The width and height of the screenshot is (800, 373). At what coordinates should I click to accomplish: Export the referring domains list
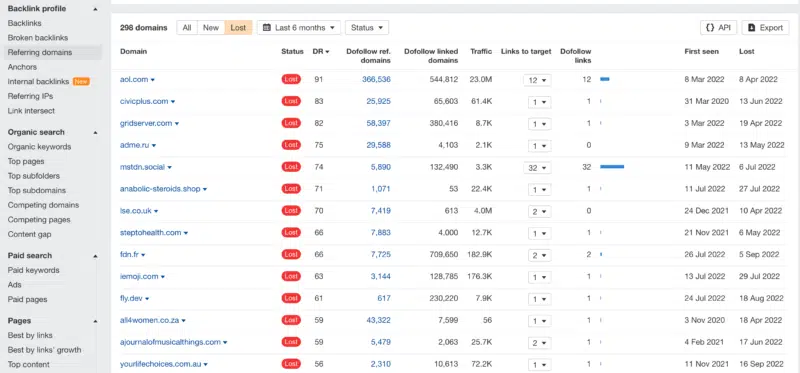765,28
